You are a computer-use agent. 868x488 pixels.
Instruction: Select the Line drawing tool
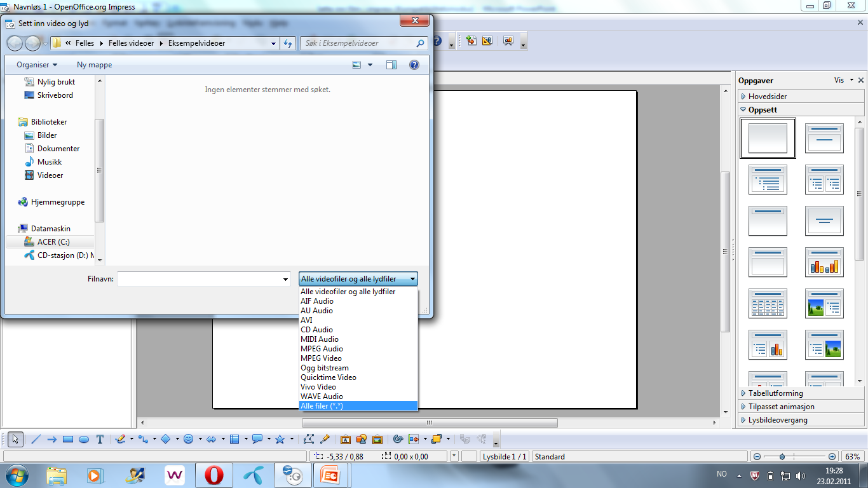point(36,439)
